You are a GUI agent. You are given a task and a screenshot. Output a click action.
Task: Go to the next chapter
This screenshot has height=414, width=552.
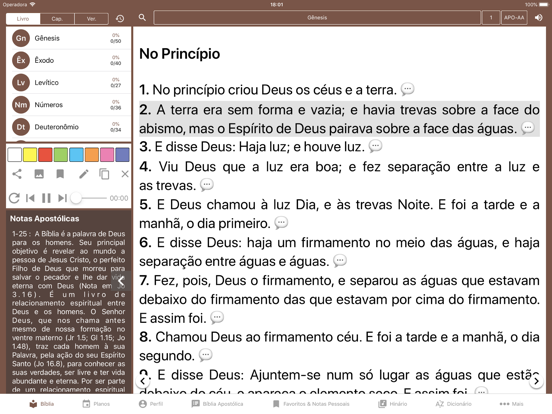coord(536,381)
